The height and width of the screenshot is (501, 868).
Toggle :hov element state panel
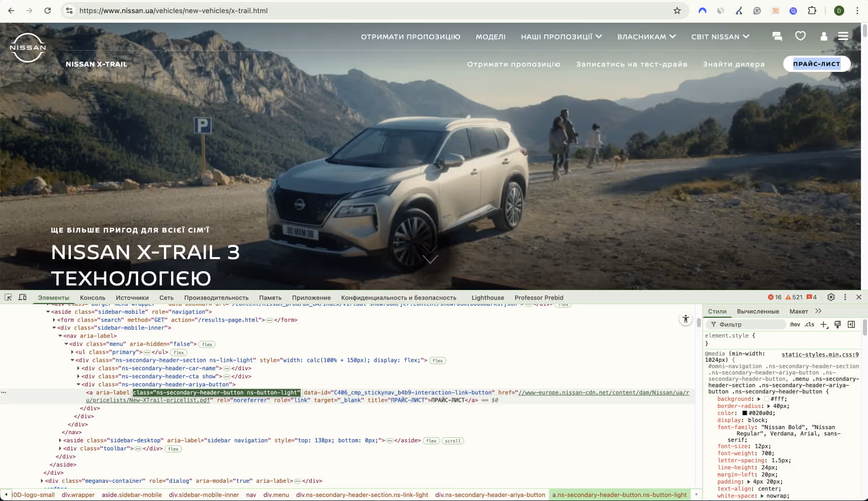(x=795, y=324)
